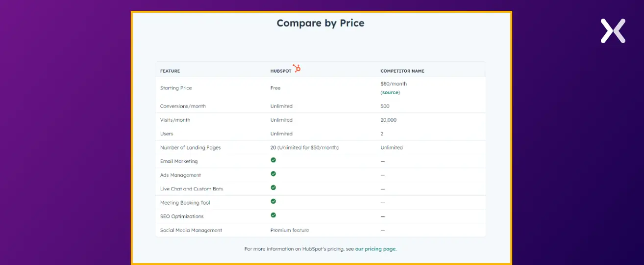
Task: Open the 'our pricing page' link
Action: 376,249
